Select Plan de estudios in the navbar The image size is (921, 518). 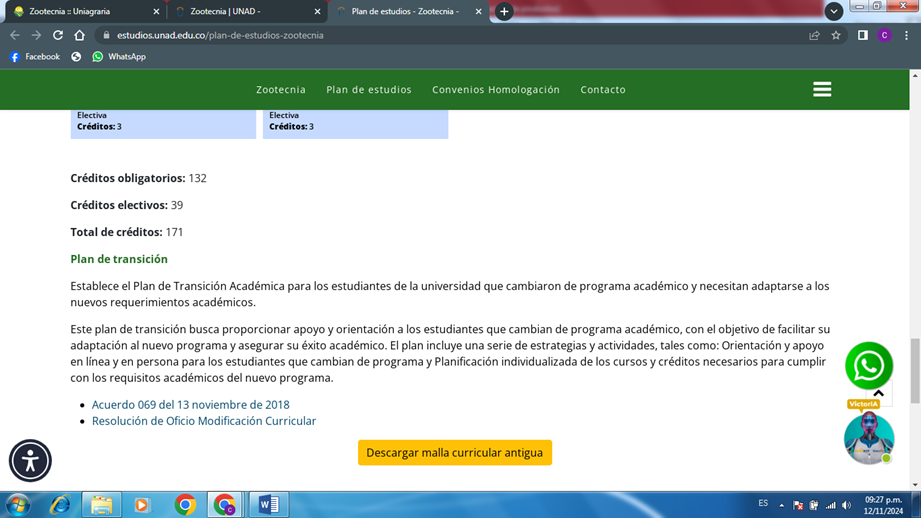point(368,89)
